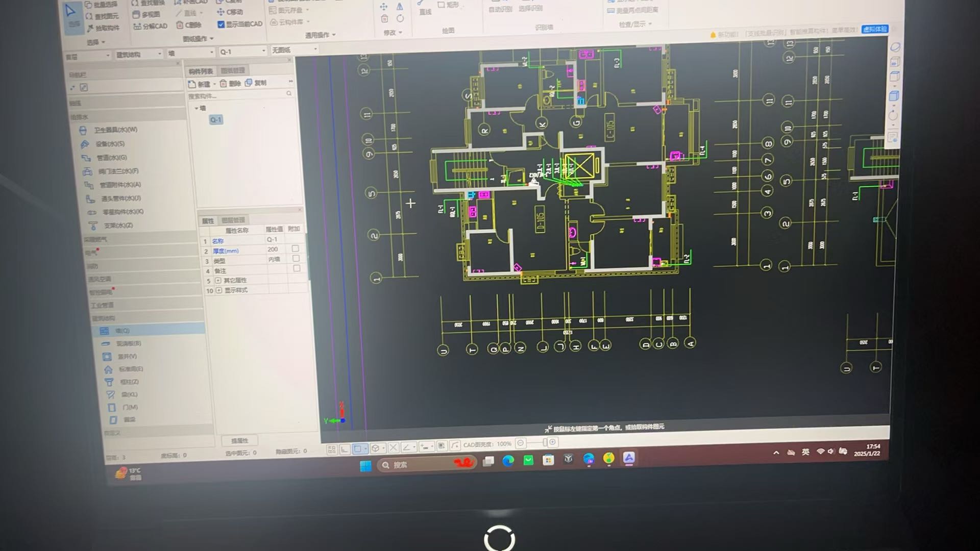Toggle 显示当前CAD checkbox
This screenshot has width=980, height=551.
coord(220,24)
